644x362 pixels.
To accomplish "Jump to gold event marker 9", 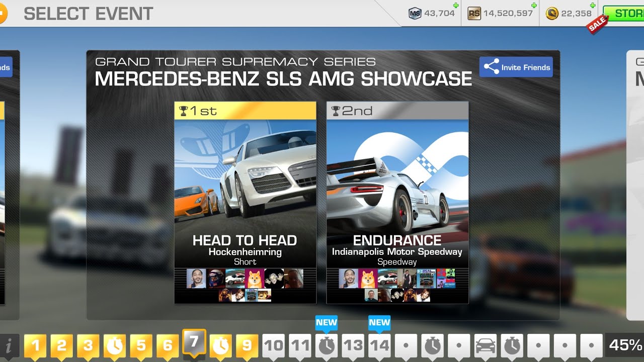I will [x=247, y=346].
